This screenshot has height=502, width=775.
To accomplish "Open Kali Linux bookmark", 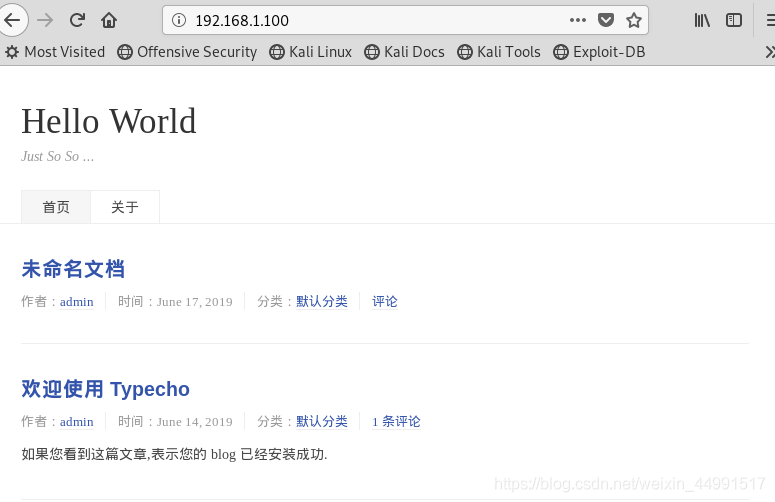I will 310,52.
